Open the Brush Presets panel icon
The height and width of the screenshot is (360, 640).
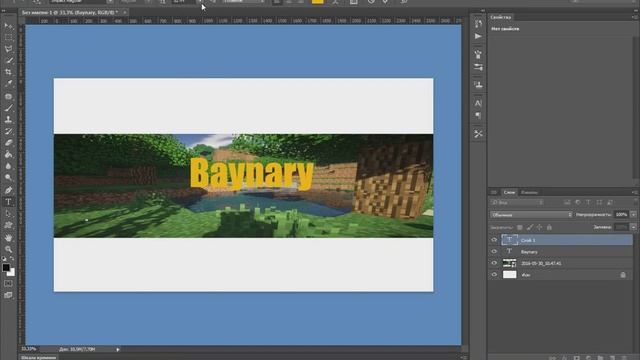point(478,54)
